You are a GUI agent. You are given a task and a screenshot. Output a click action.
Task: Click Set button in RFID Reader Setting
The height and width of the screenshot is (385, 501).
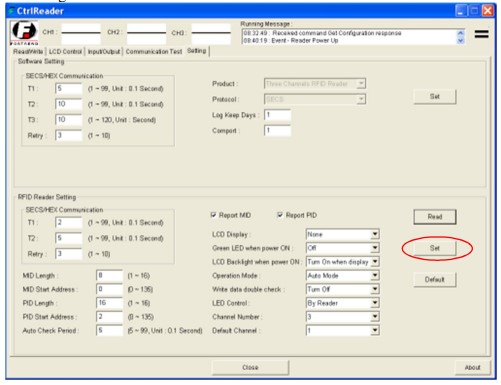[435, 248]
